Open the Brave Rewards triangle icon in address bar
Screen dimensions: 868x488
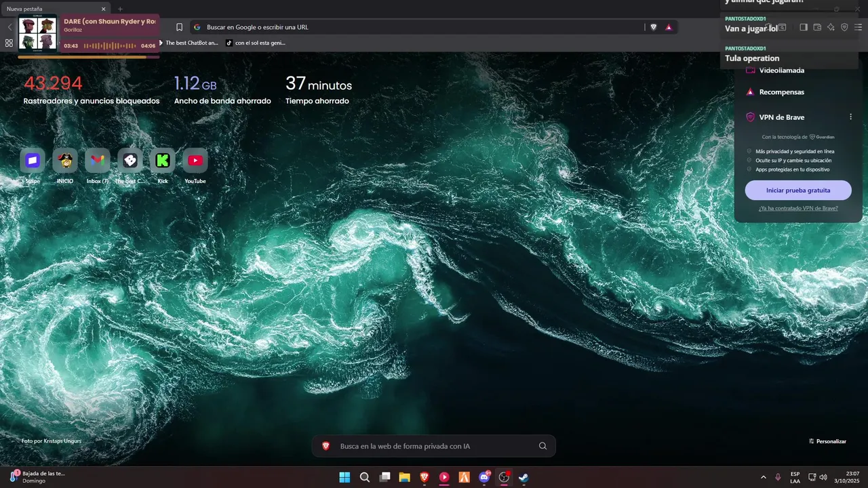669,27
